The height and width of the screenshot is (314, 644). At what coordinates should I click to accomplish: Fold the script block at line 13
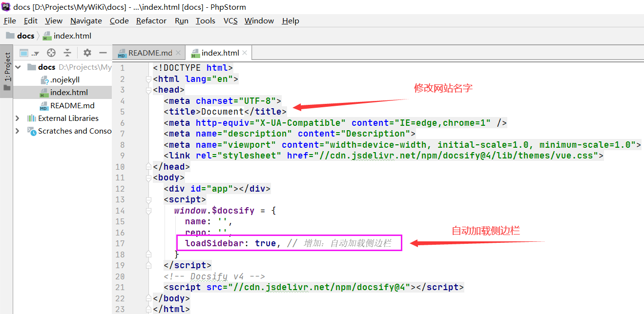point(149,199)
